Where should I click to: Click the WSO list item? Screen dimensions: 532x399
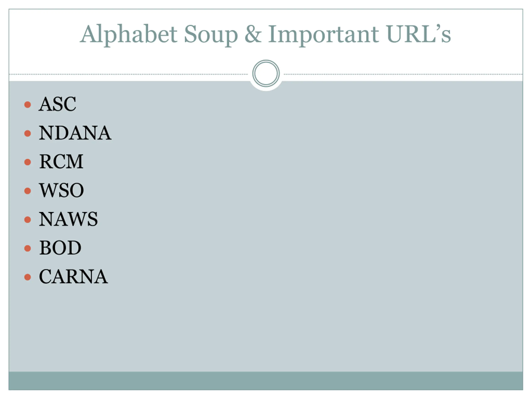coord(62,190)
